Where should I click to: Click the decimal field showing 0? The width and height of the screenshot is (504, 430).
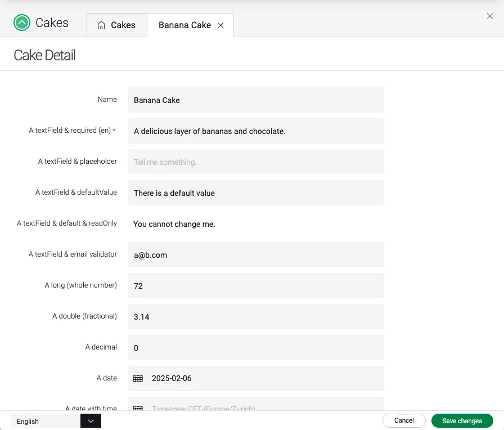(256, 348)
